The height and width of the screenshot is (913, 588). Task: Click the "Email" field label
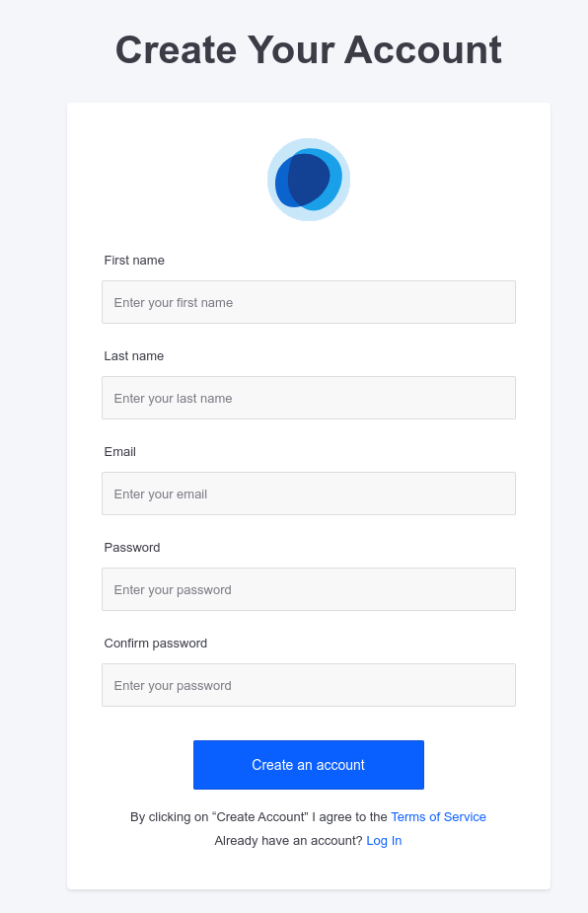click(120, 452)
